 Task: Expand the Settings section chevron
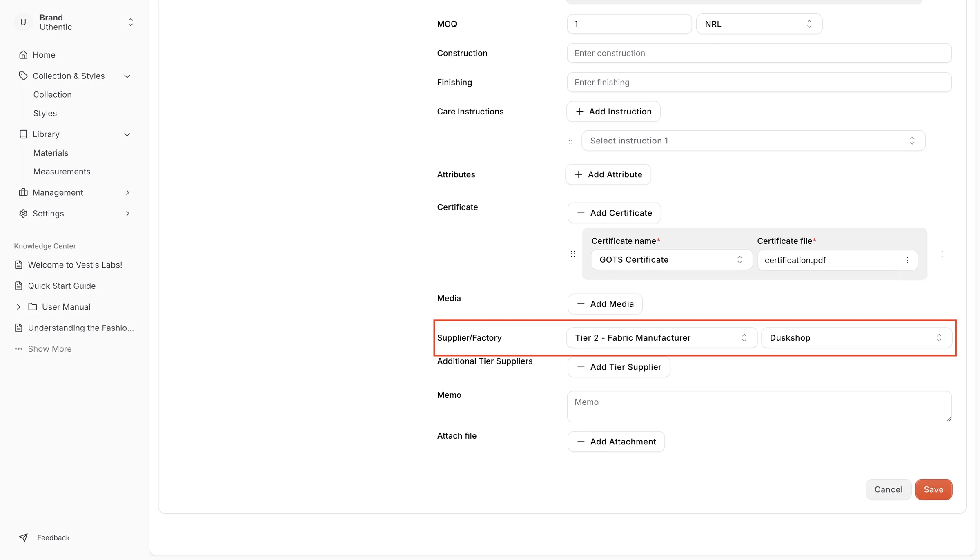[x=127, y=214]
